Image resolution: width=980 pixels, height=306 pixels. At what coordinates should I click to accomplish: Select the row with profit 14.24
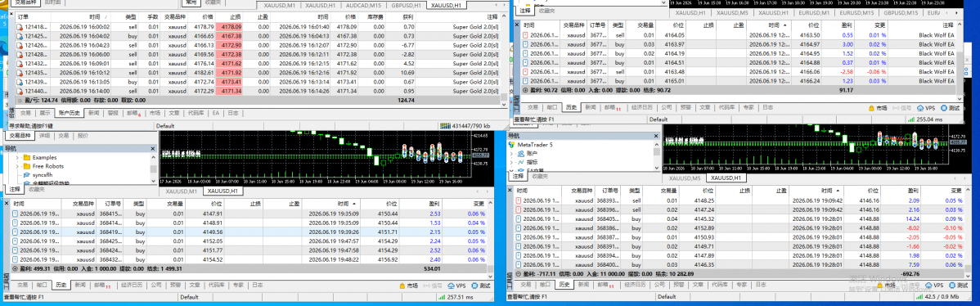tap(740, 219)
